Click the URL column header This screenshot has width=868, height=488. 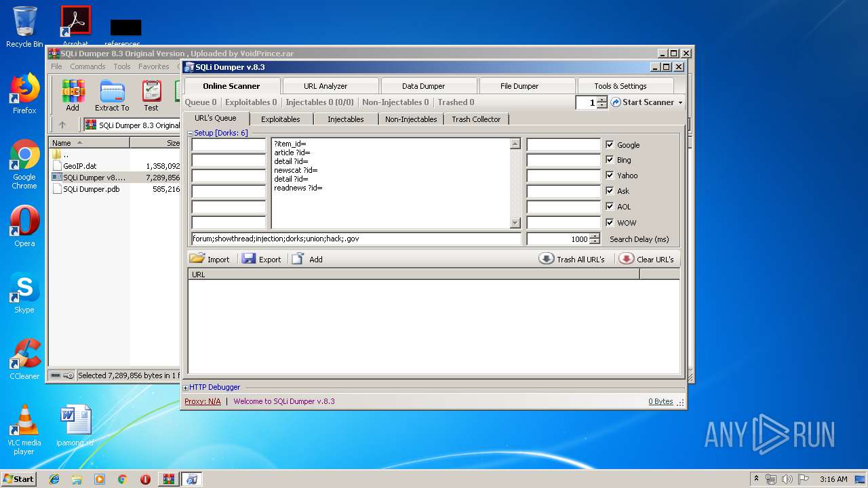click(x=414, y=274)
